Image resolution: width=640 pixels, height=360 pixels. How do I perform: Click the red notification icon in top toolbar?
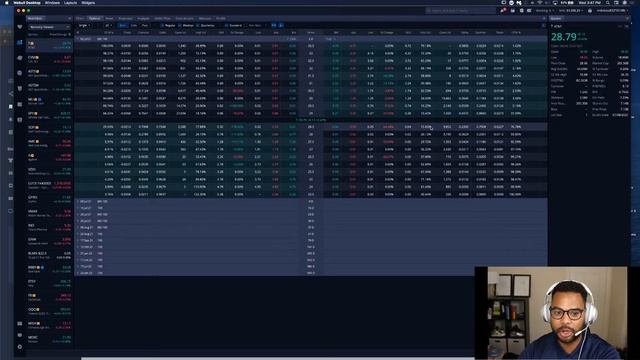503,10
